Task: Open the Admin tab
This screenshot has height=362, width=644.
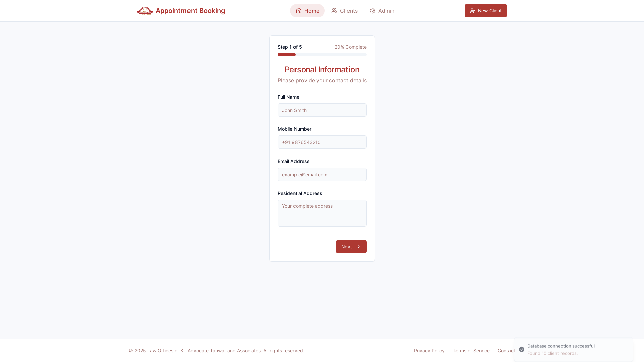Action: 382,11
